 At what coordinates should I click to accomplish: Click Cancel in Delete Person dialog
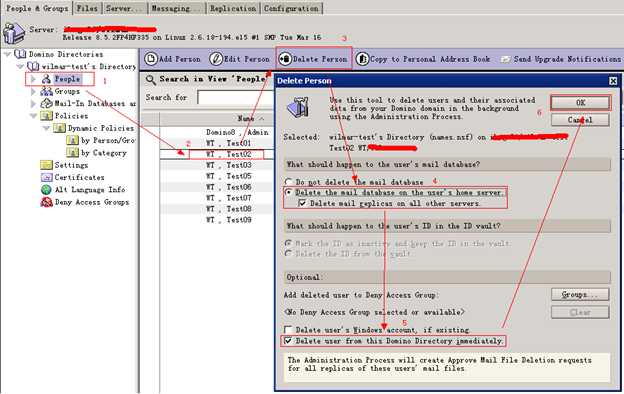pos(580,120)
